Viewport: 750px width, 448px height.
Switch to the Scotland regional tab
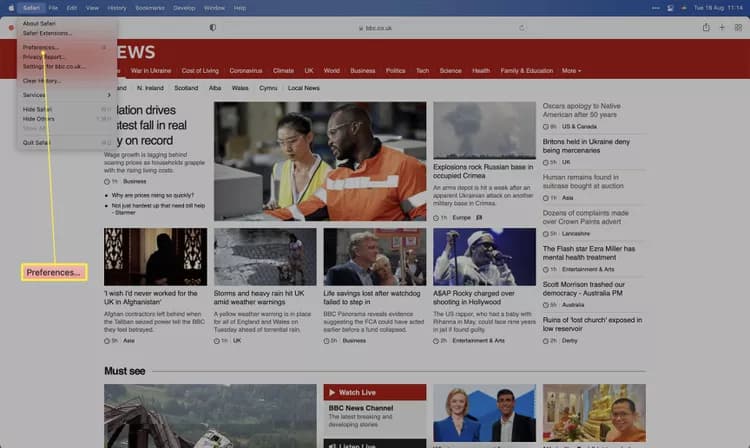click(x=186, y=88)
